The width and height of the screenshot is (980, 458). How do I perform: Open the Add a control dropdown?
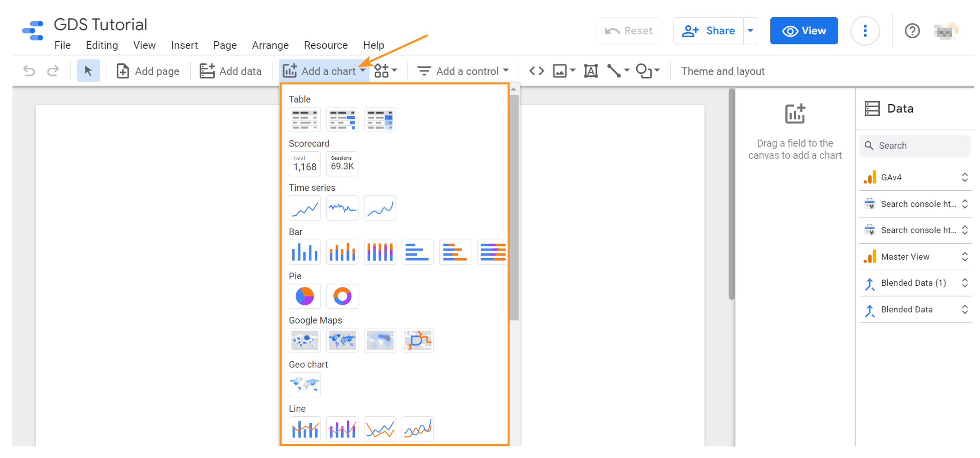[463, 71]
